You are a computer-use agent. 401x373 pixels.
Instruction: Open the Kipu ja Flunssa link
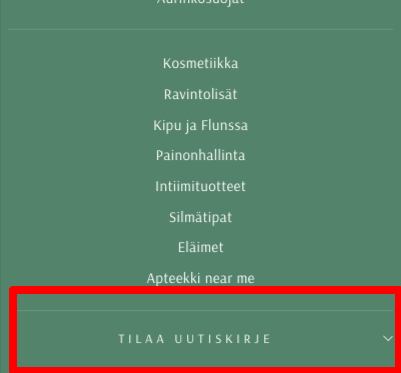point(201,126)
